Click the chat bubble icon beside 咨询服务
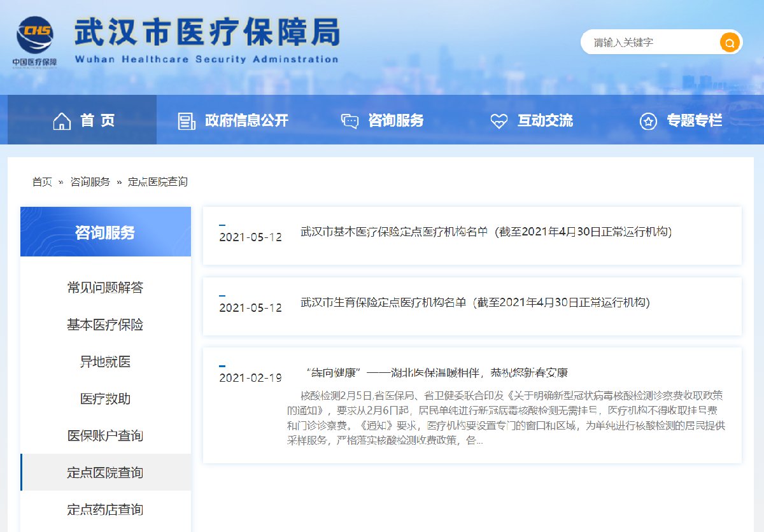Image resolution: width=764 pixels, height=532 pixels. point(350,121)
